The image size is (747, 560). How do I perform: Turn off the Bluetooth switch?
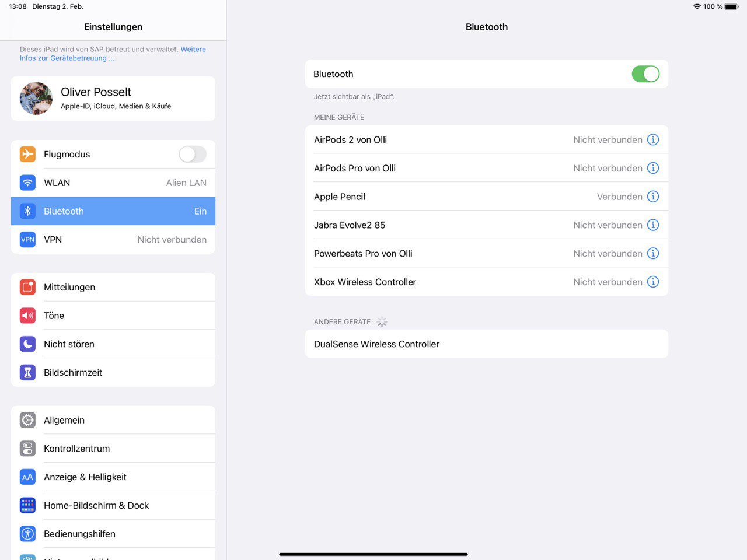645,74
